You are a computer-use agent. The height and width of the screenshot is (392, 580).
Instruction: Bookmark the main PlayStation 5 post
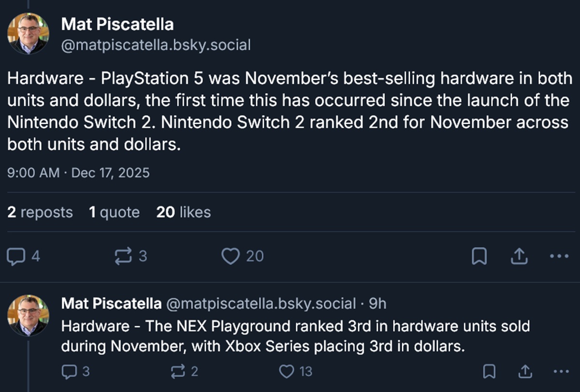(x=478, y=257)
